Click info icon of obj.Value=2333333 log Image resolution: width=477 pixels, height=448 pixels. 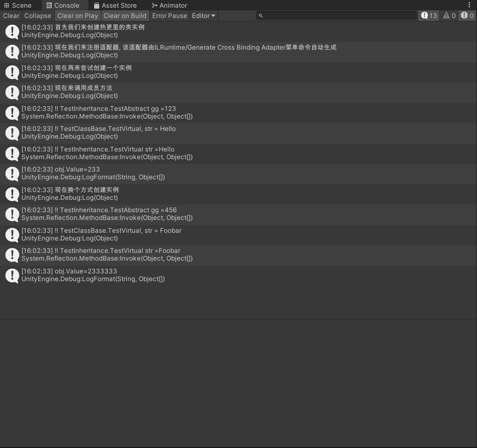pyautogui.click(x=12, y=276)
